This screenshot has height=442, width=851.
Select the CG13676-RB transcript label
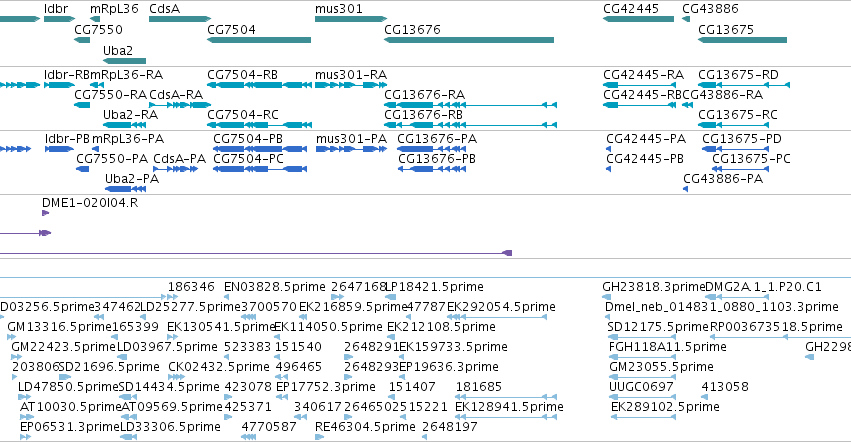pyautogui.click(x=423, y=115)
